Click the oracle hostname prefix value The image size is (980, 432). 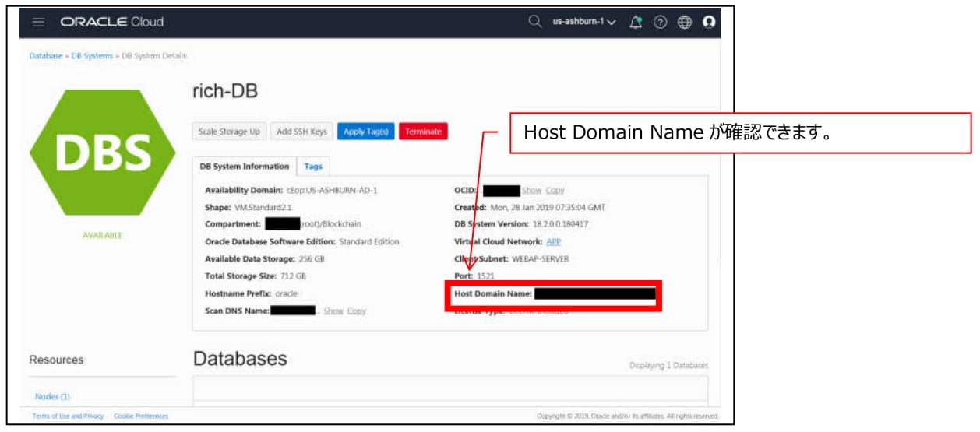click(x=286, y=293)
